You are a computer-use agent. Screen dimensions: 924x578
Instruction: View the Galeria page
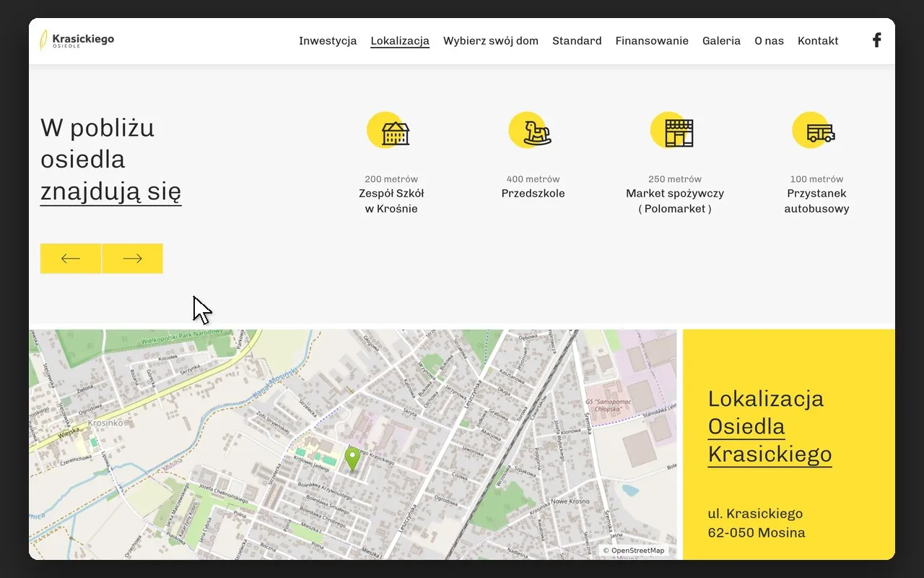pyautogui.click(x=722, y=41)
